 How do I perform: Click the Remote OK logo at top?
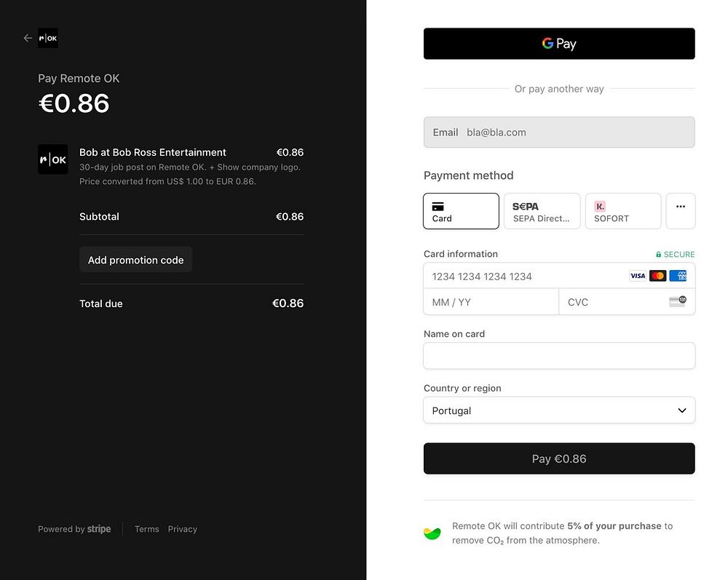coord(48,38)
